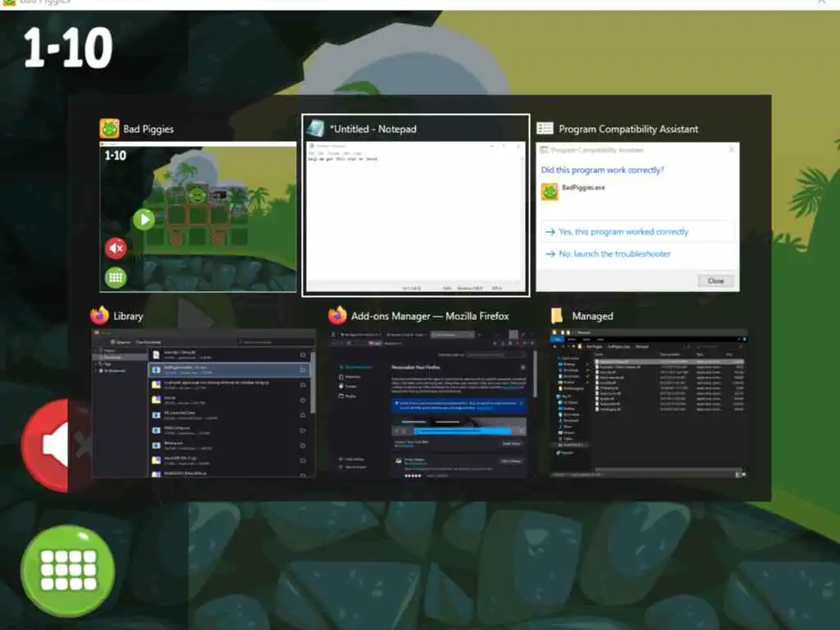Click the 'Program Compatibility Assistant' title text
This screenshot has width=840, height=630.
(628, 129)
